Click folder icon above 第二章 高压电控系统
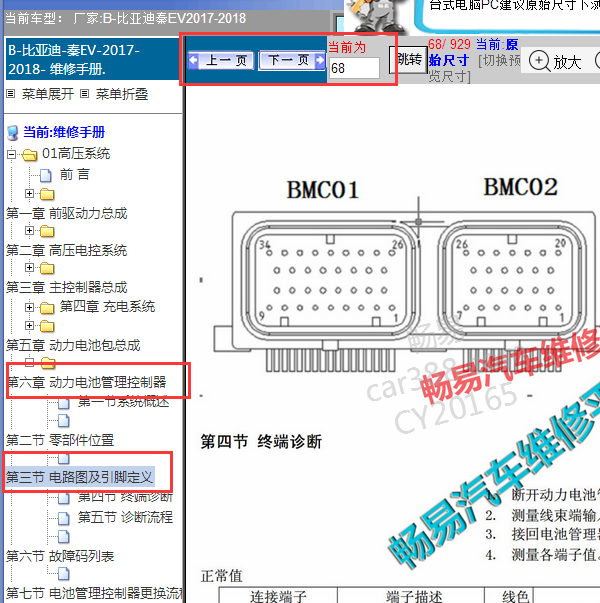 [47, 231]
